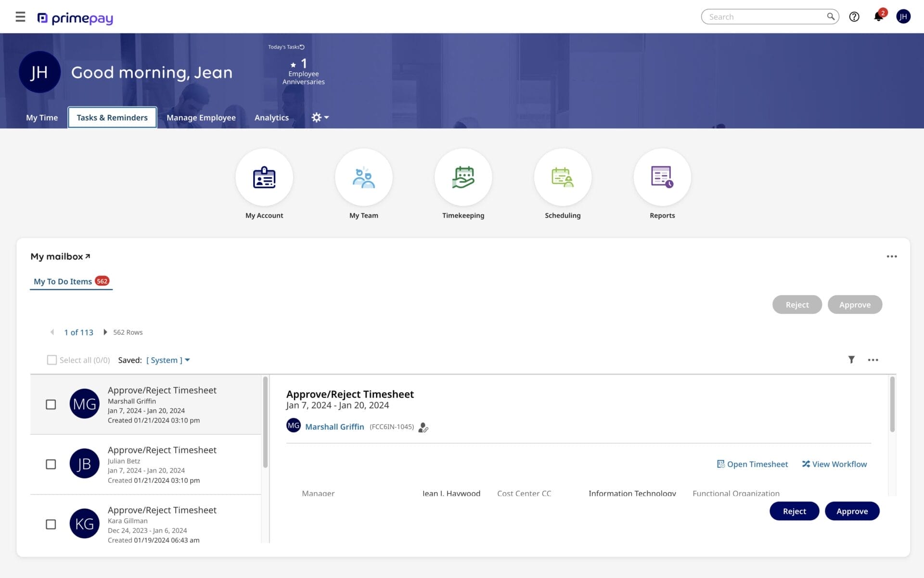Approve Marshall Griffin timesheet
Screen dimensions: 924x578
pyautogui.click(x=851, y=511)
